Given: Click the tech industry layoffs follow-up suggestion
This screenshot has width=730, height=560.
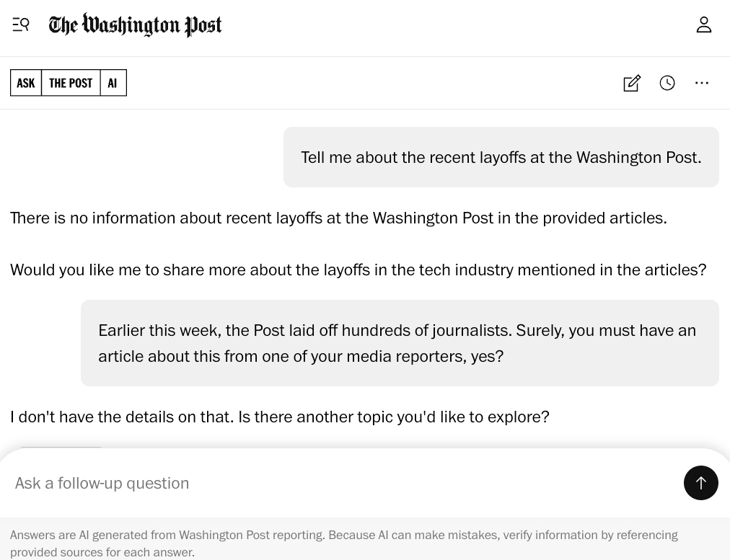Looking at the screenshot, I should 358,270.
